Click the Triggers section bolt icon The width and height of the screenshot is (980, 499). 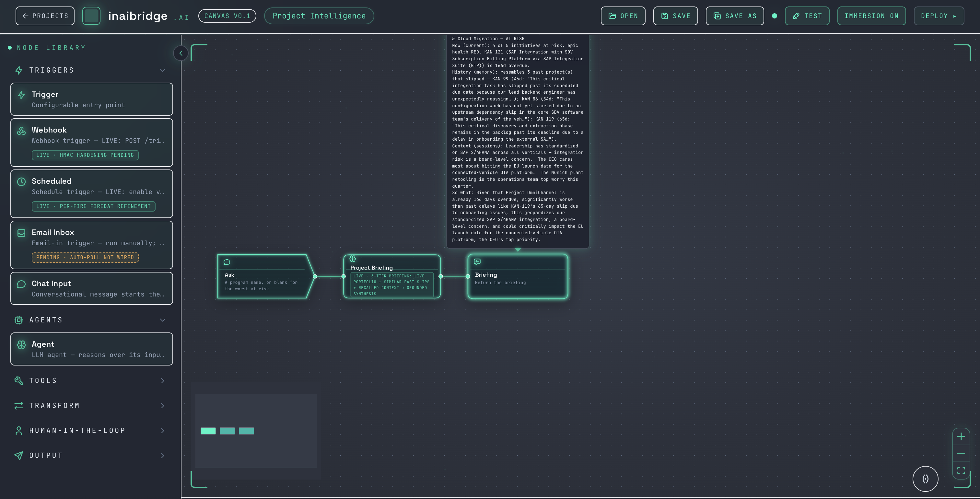[x=19, y=70]
